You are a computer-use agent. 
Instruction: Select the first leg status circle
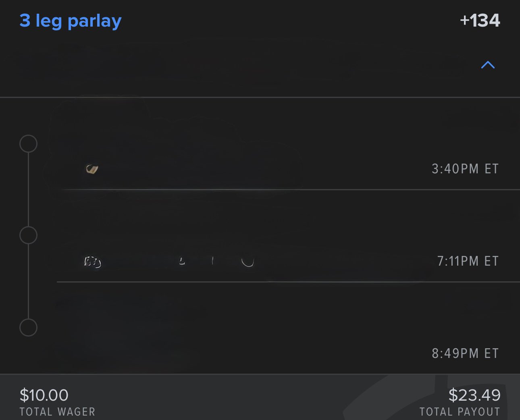28,144
